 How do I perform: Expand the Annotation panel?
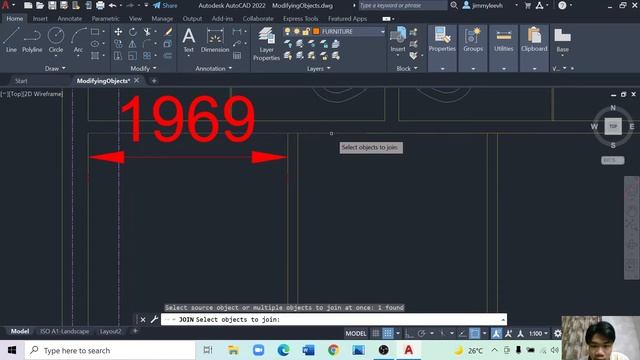[x=213, y=69]
